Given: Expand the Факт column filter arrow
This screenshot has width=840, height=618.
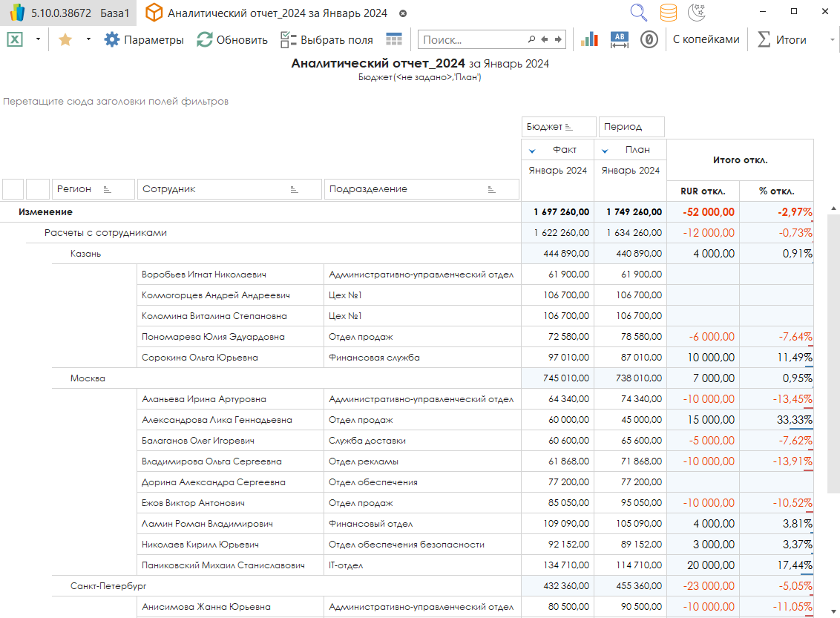Looking at the screenshot, I should tap(532, 151).
